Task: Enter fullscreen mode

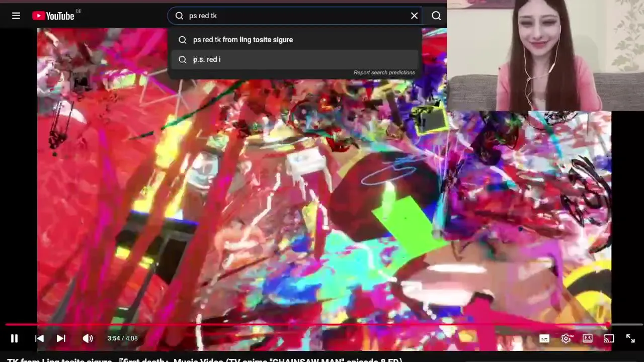Action: coord(630,338)
